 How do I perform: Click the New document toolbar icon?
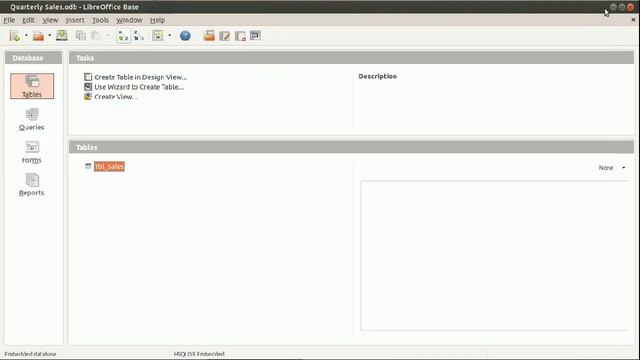[15, 36]
